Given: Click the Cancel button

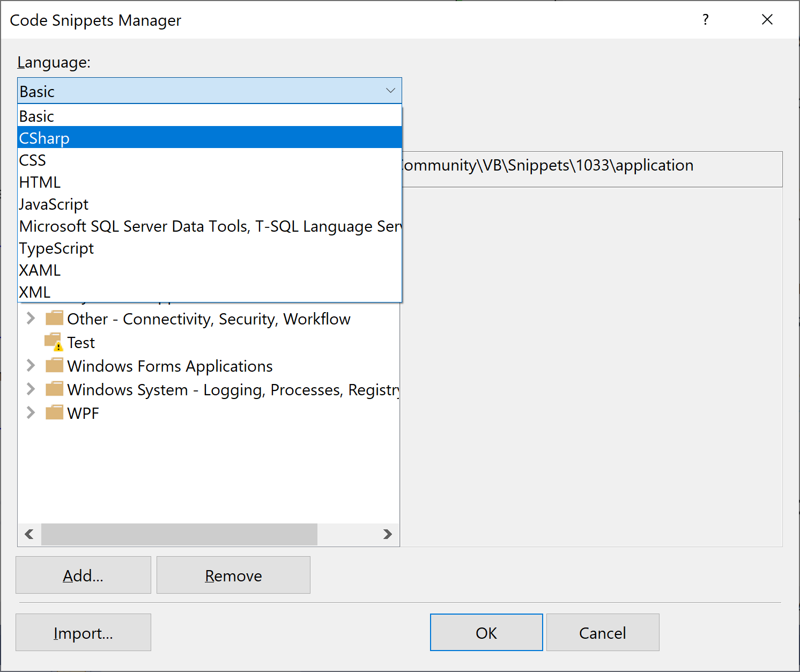Looking at the screenshot, I should pyautogui.click(x=603, y=632).
